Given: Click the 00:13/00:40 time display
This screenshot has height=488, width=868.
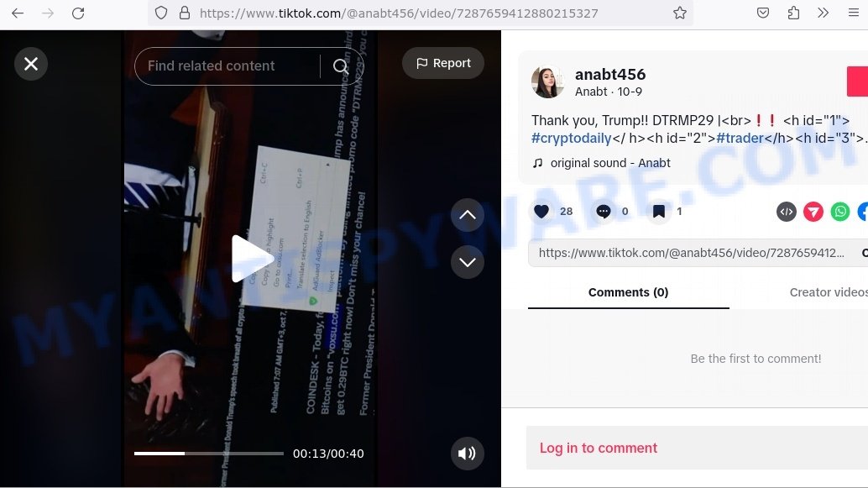Looking at the screenshot, I should (328, 454).
